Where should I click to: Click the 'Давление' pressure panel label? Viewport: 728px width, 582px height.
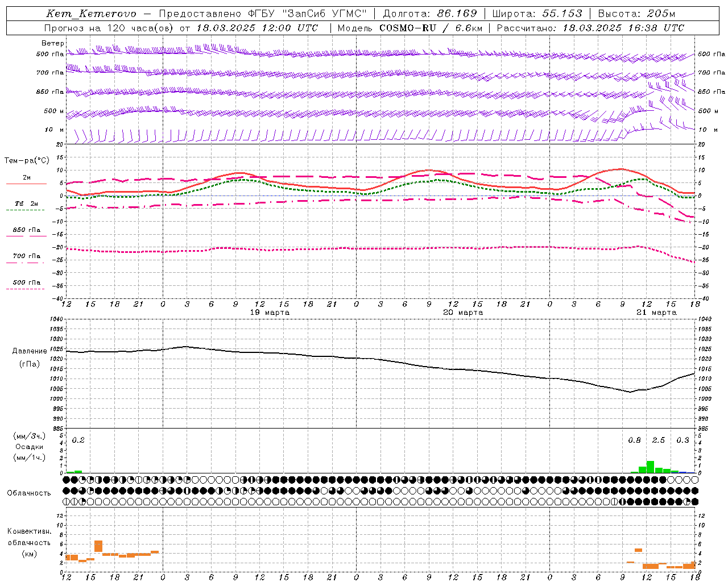pyautogui.click(x=30, y=351)
